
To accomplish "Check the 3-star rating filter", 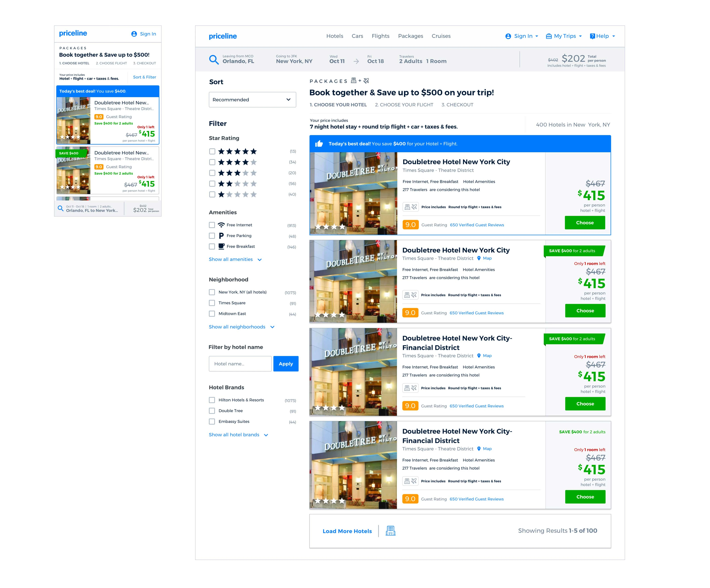I will click(212, 173).
